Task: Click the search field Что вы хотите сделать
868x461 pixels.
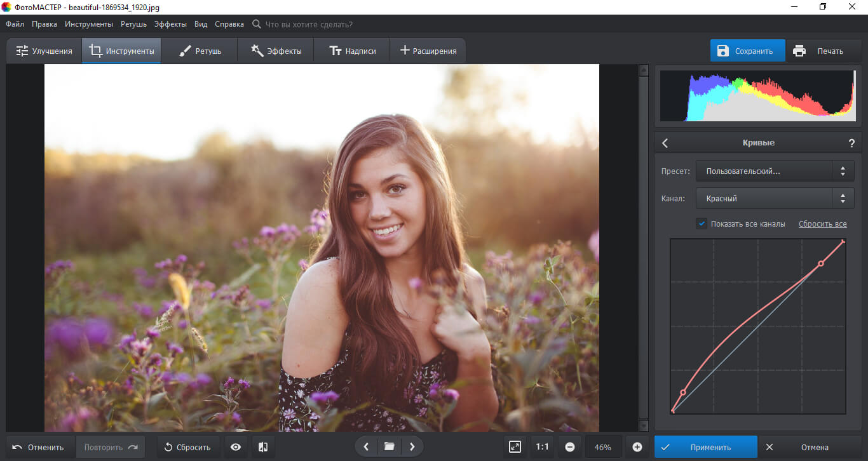Action: [308, 24]
